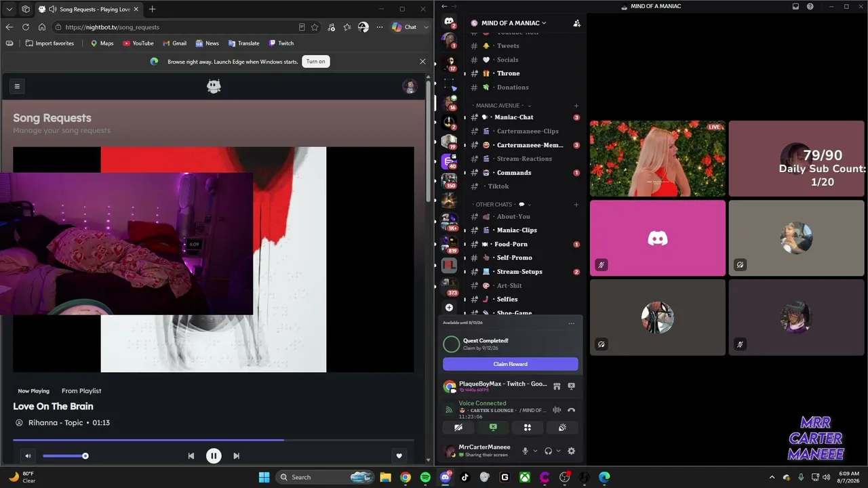Open Copilot Chat in Edge
Viewport: 868px width, 488px height.
[405, 27]
